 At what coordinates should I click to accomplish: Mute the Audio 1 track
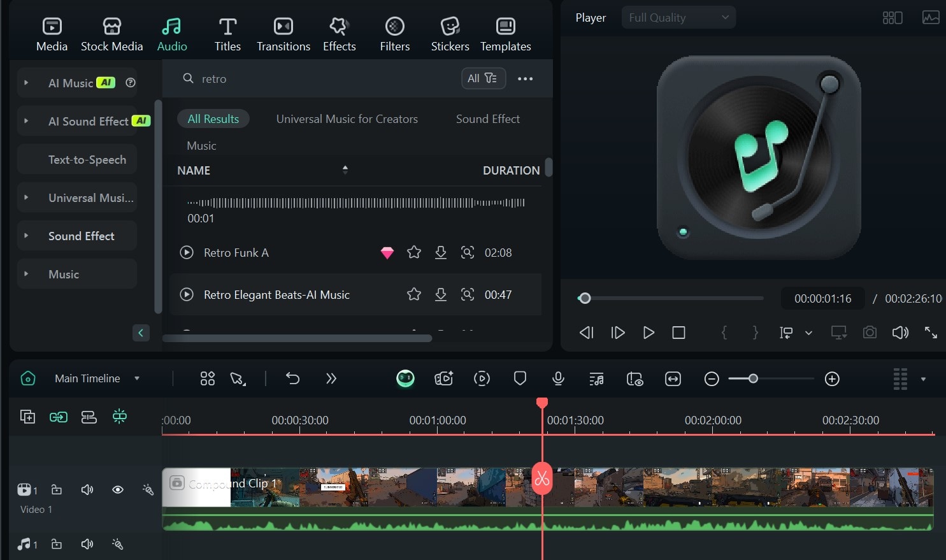(x=87, y=544)
